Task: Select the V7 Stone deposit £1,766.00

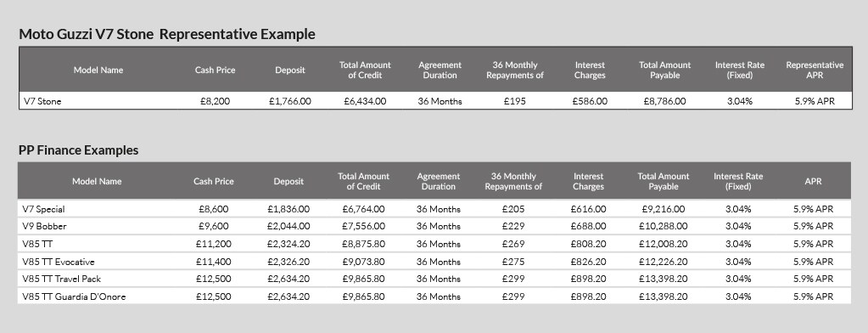Action: click(x=290, y=101)
